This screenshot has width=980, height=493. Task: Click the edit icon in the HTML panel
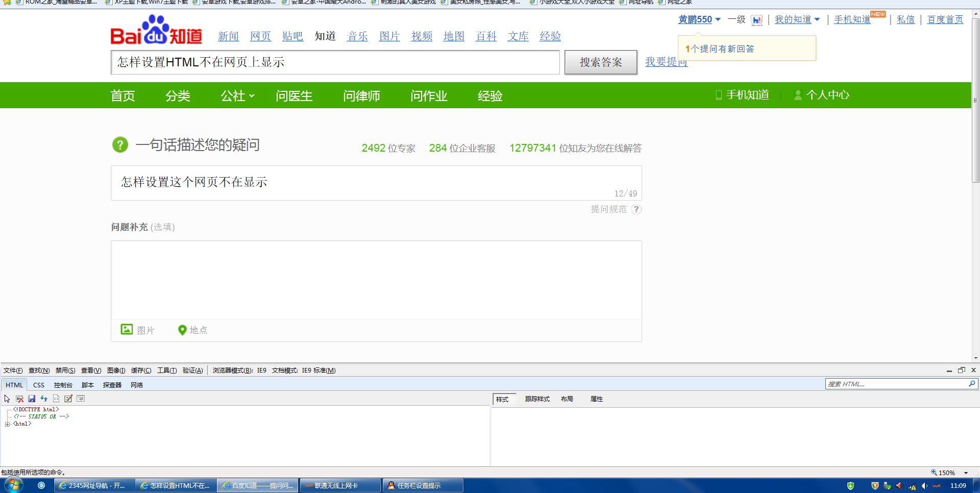click(67, 399)
